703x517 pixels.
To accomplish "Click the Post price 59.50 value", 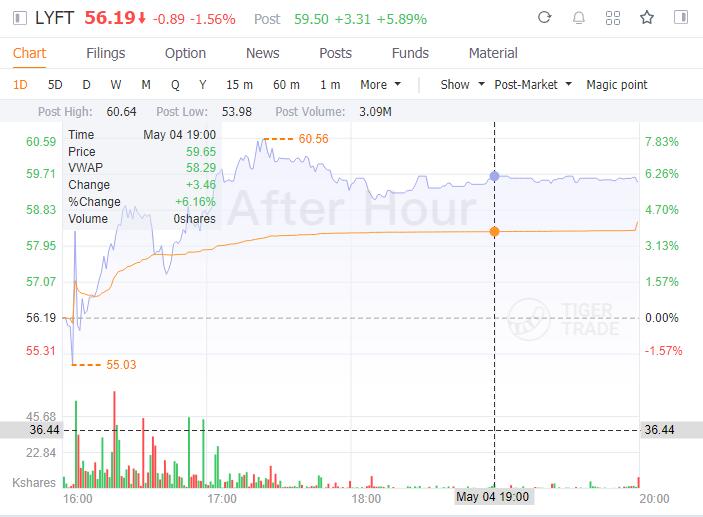I will click(x=311, y=19).
